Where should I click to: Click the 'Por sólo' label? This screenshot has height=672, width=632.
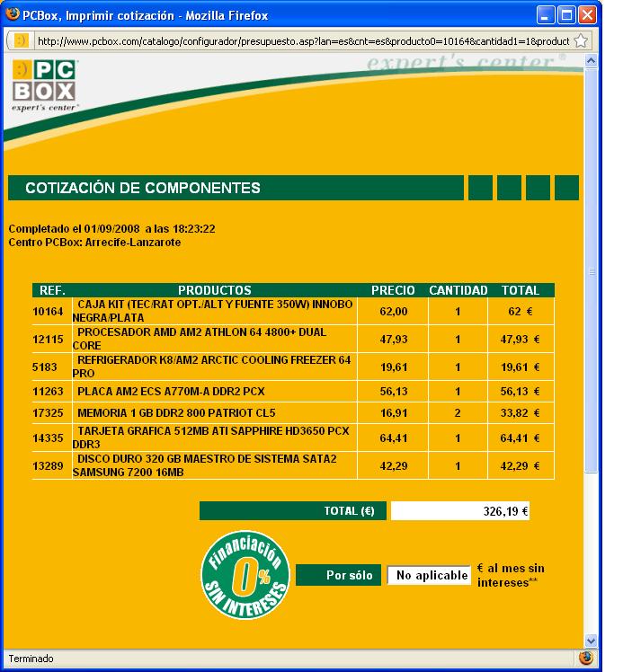tap(338, 575)
